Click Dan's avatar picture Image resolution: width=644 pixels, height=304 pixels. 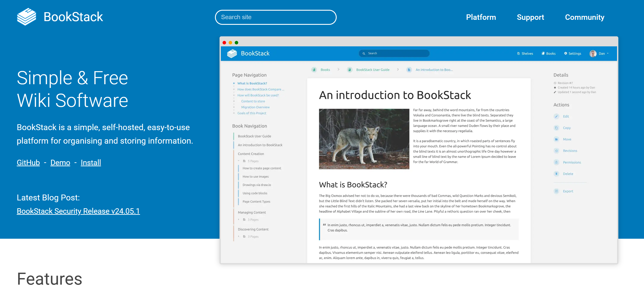[x=593, y=54]
